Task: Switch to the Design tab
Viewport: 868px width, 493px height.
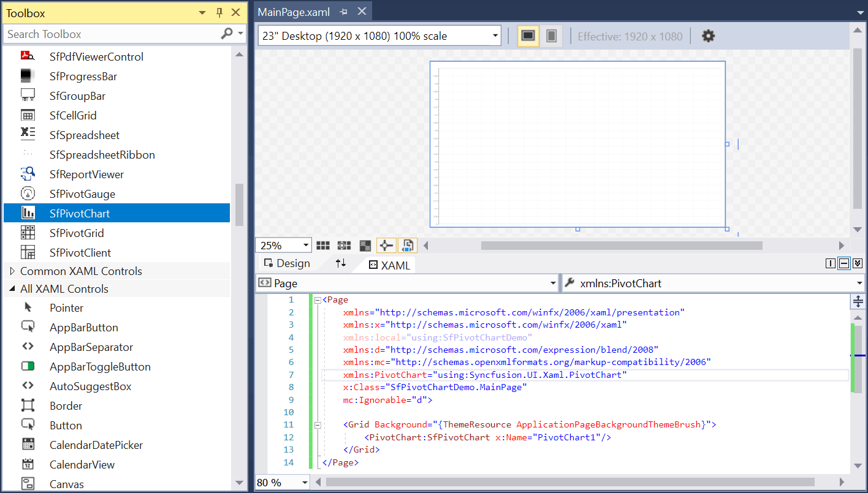Action: 287,263
